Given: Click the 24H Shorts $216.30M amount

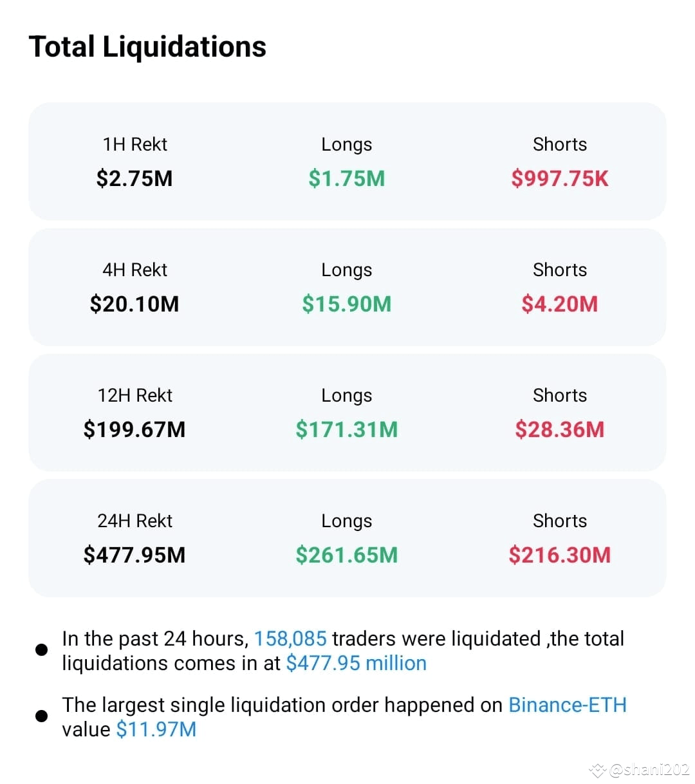Looking at the screenshot, I should (x=560, y=555).
